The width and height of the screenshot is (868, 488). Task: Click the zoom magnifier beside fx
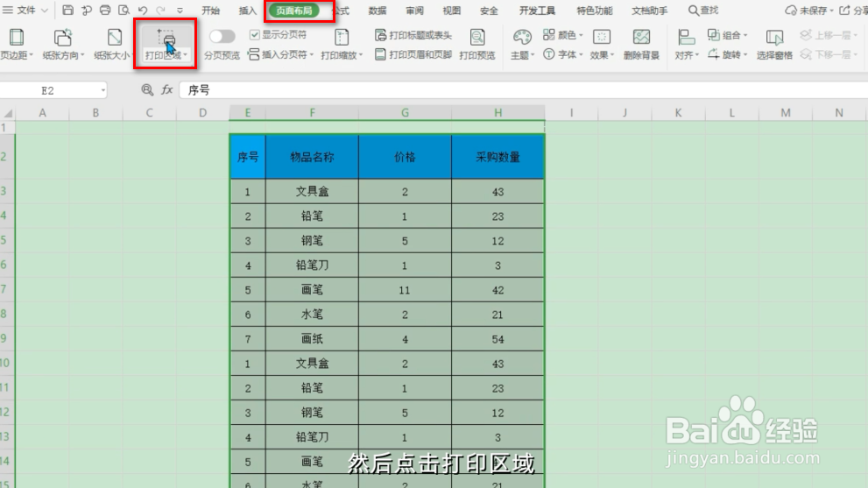(x=146, y=89)
